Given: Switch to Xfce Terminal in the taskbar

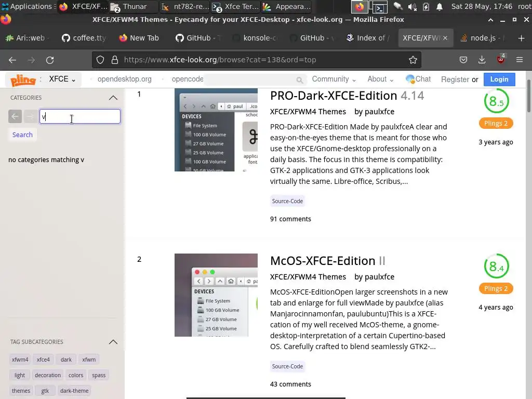Looking at the screenshot, I should pyautogui.click(x=236, y=6).
